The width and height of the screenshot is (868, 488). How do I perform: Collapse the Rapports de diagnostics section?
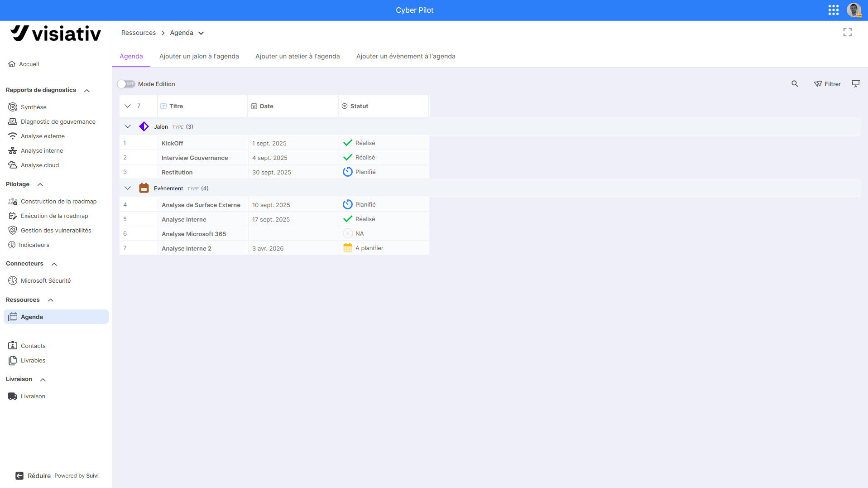[87, 91]
